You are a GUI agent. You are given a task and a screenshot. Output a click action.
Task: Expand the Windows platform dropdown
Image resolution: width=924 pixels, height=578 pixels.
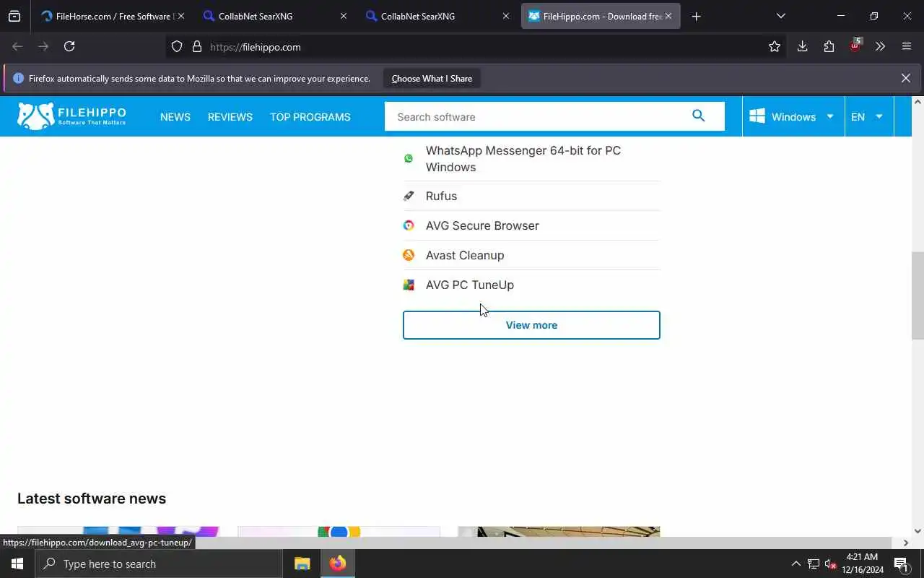pos(793,116)
